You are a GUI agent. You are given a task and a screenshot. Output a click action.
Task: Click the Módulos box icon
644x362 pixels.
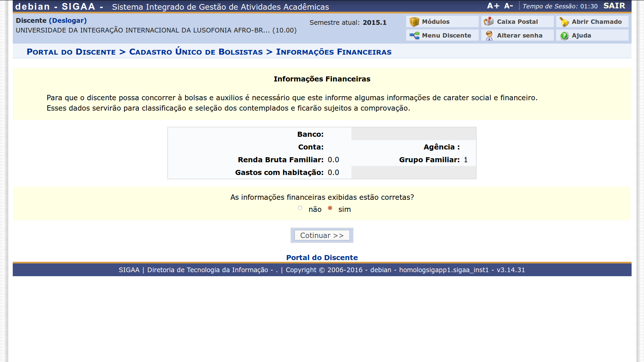414,22
